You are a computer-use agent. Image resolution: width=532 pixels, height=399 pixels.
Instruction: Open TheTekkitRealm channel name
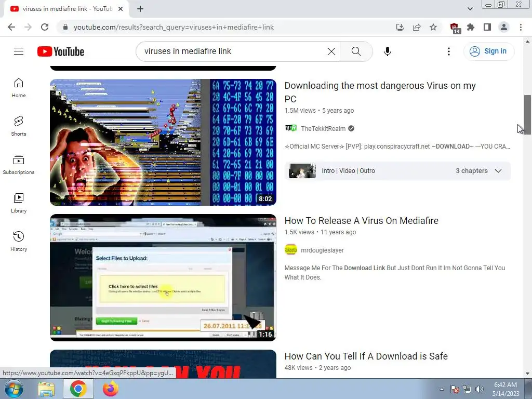coord(323,129)
